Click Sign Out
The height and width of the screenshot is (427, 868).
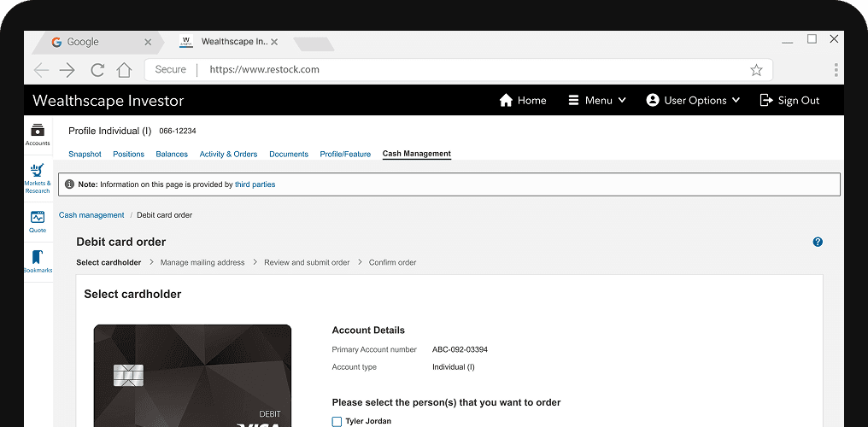point(789,100)
